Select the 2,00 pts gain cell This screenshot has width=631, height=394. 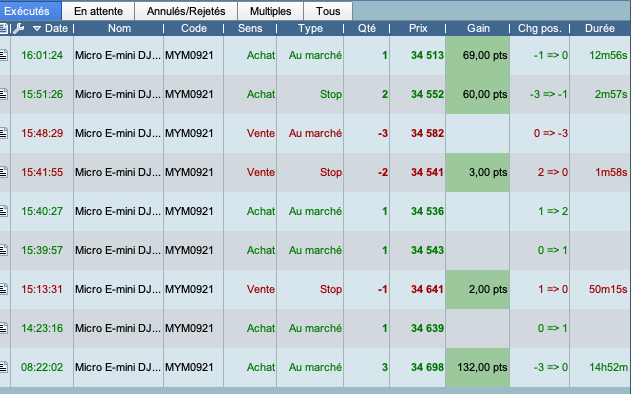pyautogui.click(x=478, y=289)
